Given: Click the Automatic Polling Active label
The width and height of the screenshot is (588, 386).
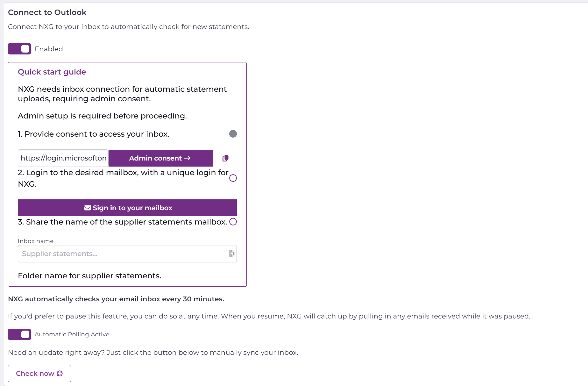Looking at the screenshot, I should [x=73, y=334].
